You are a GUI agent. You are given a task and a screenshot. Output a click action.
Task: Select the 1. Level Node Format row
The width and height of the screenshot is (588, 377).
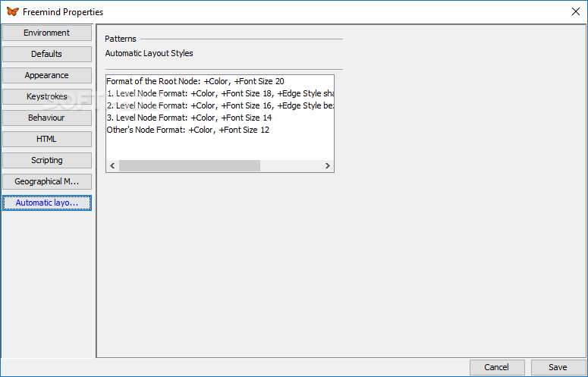(x=220, y=93)
